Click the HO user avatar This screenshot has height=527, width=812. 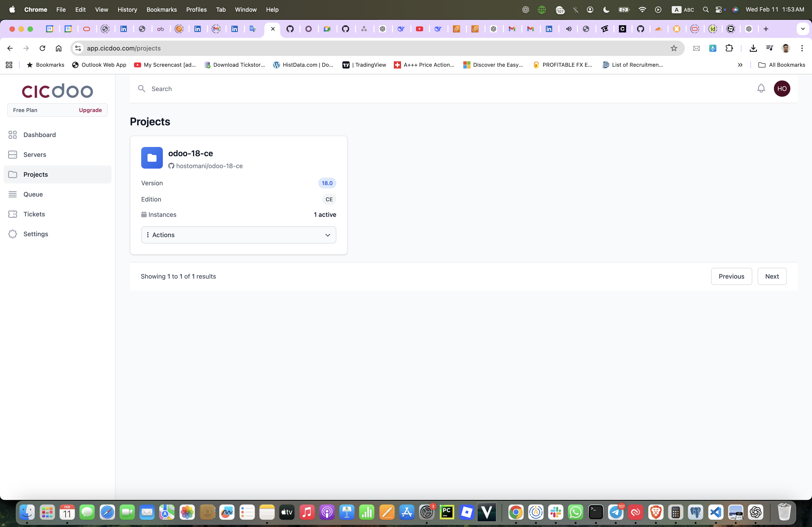(782, 89)
